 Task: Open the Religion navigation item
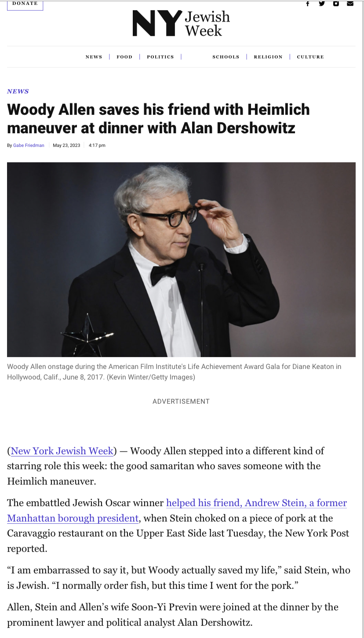click(x=268, y=57)
